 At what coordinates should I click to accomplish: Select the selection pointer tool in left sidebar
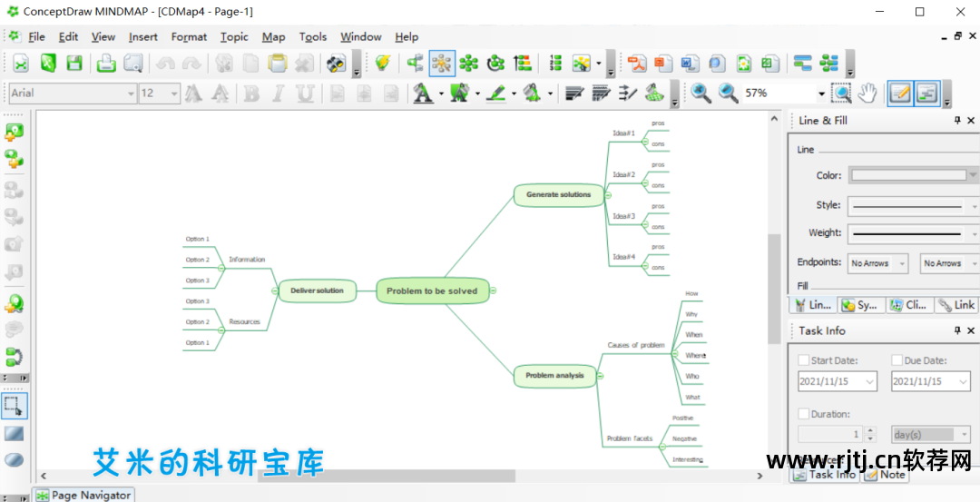pyautogui.click(x=14, y=406)
